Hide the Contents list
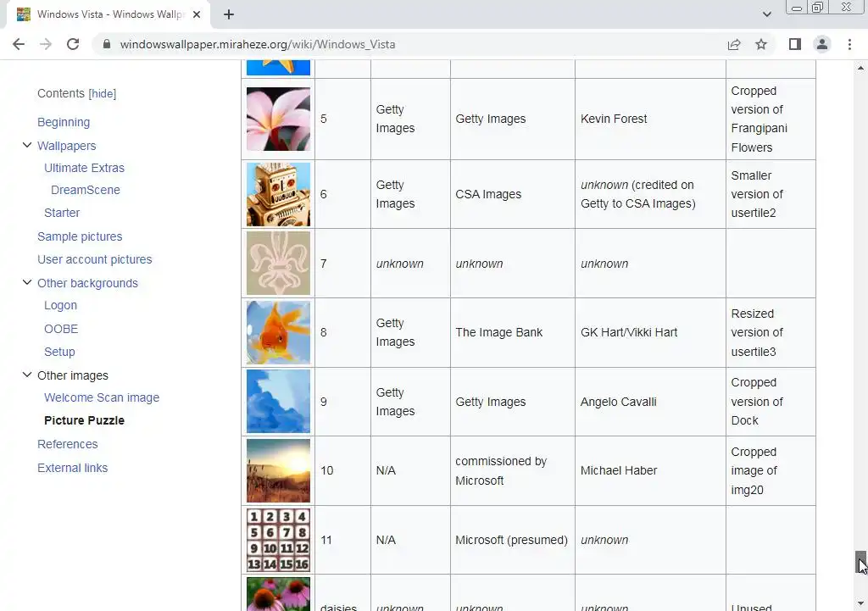868x611 pixels. (x=103, y=93)
